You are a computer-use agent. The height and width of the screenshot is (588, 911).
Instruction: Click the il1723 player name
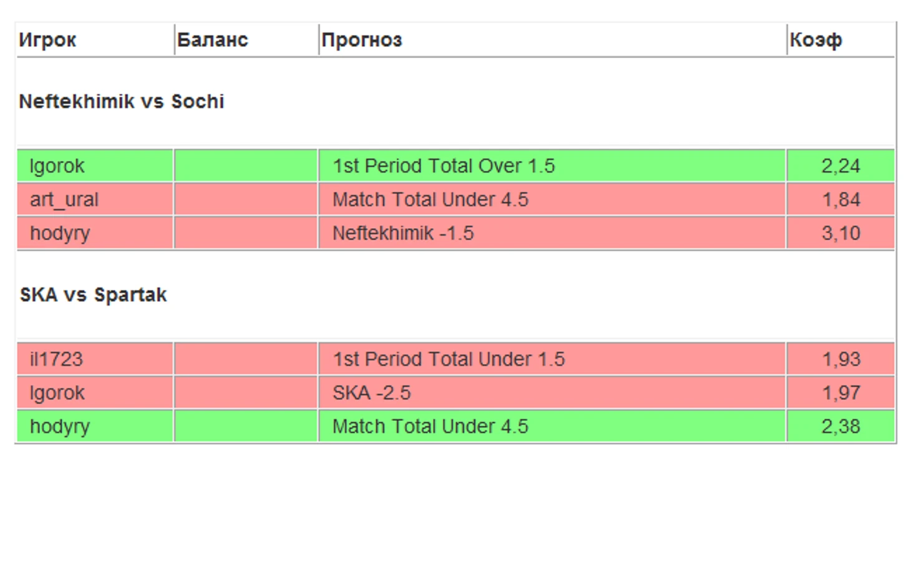56,359
